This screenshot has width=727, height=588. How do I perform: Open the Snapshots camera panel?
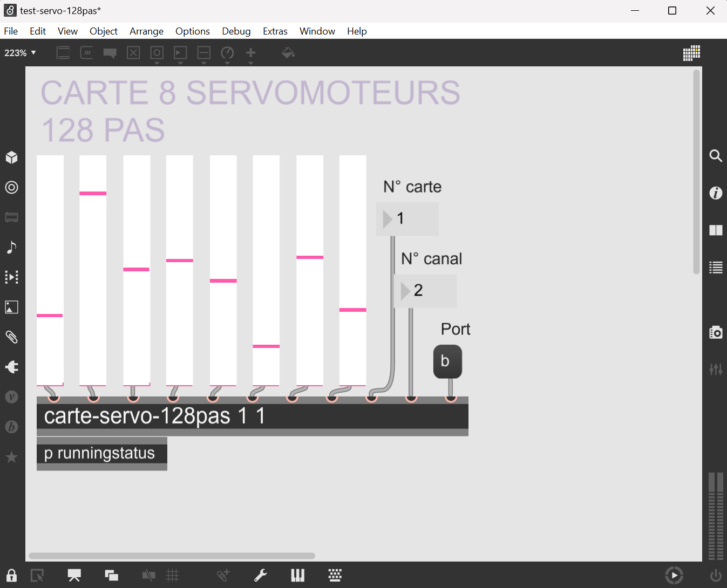(x=716, y=332)
